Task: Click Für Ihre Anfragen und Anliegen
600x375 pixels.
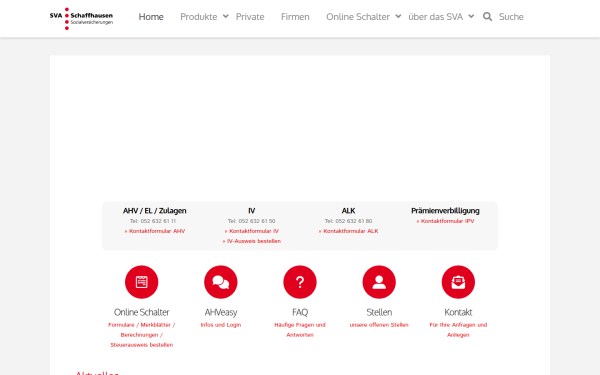Action: pyautogui.click(x=458, y=330)
